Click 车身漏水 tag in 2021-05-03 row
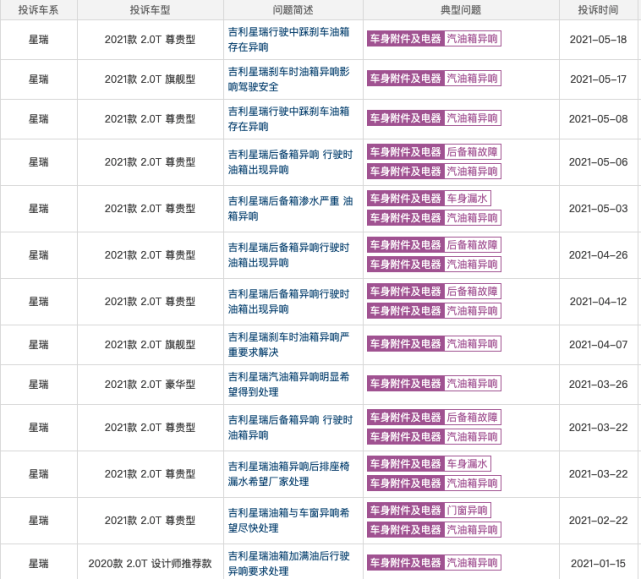This screenshot has width=641, height=579. (467, 198)
